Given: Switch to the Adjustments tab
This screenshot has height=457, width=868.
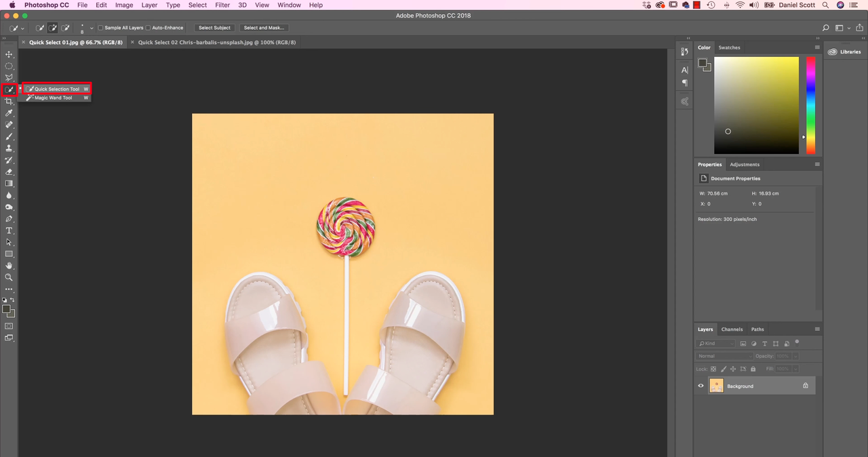Looking at the screenshot, I should [745, 164].
